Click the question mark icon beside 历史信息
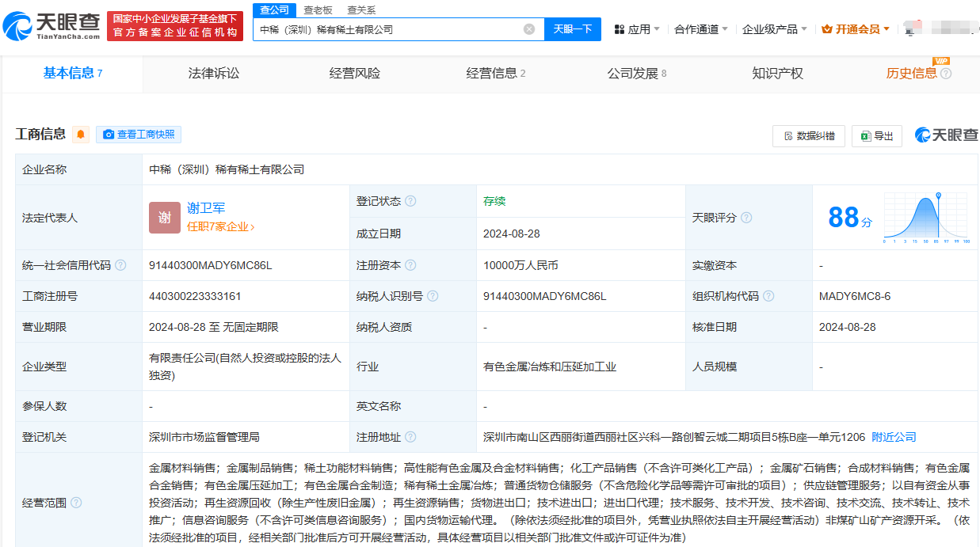 (945, 74)
